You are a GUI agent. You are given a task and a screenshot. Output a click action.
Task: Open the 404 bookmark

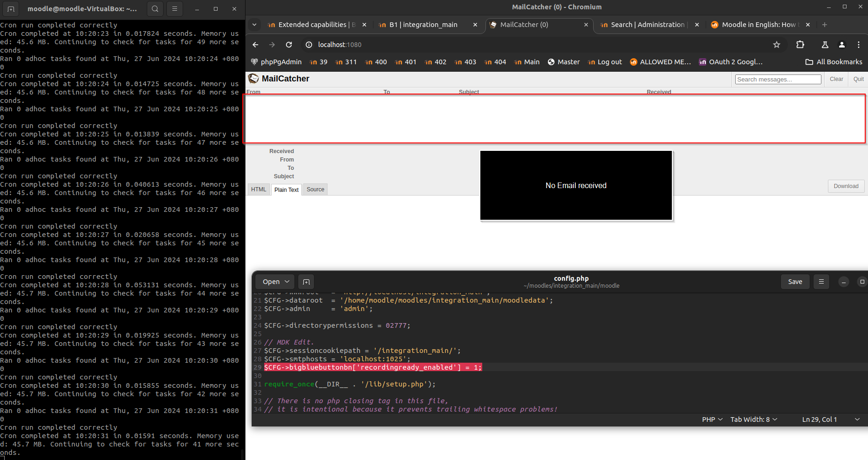pyautogui.click(x=495, y=62)
